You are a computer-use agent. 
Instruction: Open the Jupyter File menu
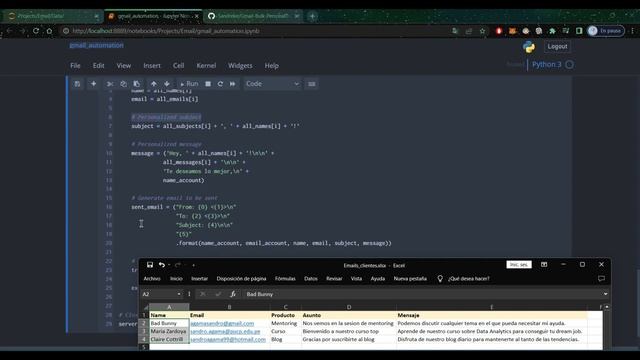75,66
